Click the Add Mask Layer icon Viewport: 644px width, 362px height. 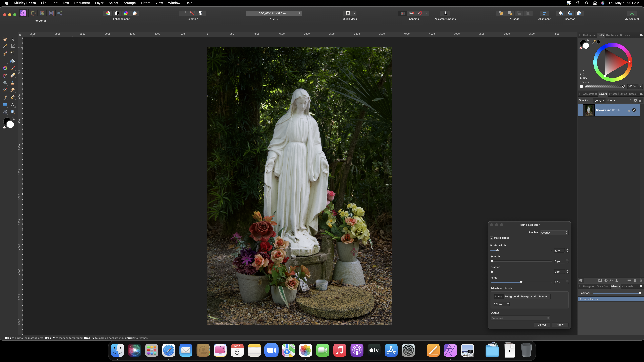pyautogui.click(x=600, y=280)
